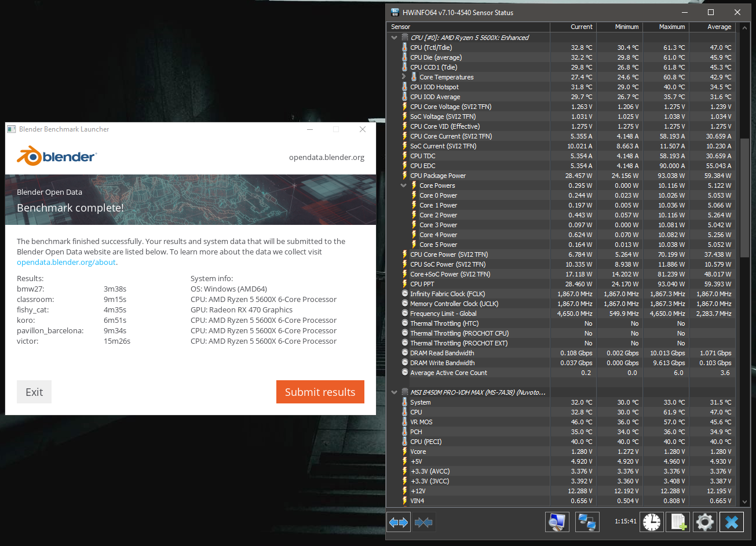Click the 1:15:41 elapsed time readout
The height and width of the screenshot is (546, 756).
[626, 521]
